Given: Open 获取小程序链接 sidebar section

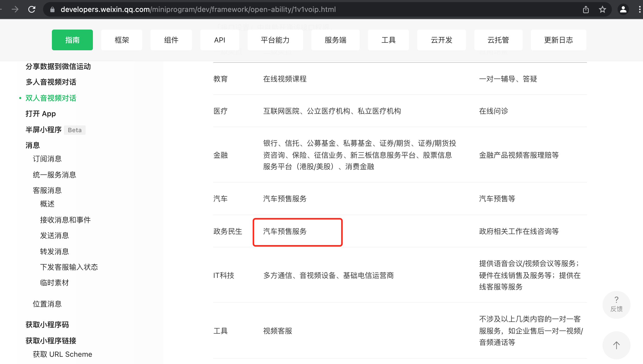Looking at the screenshot, I should point(51,341).
